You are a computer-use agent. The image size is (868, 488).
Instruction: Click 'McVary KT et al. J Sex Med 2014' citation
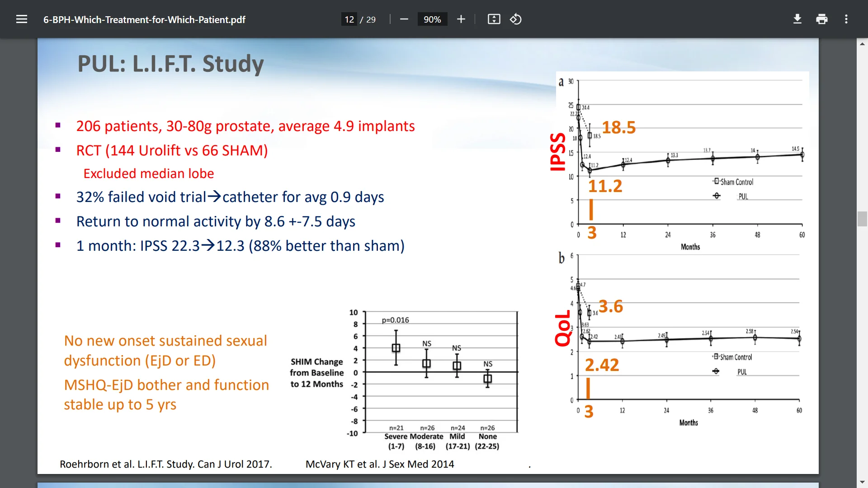(380, 464)
